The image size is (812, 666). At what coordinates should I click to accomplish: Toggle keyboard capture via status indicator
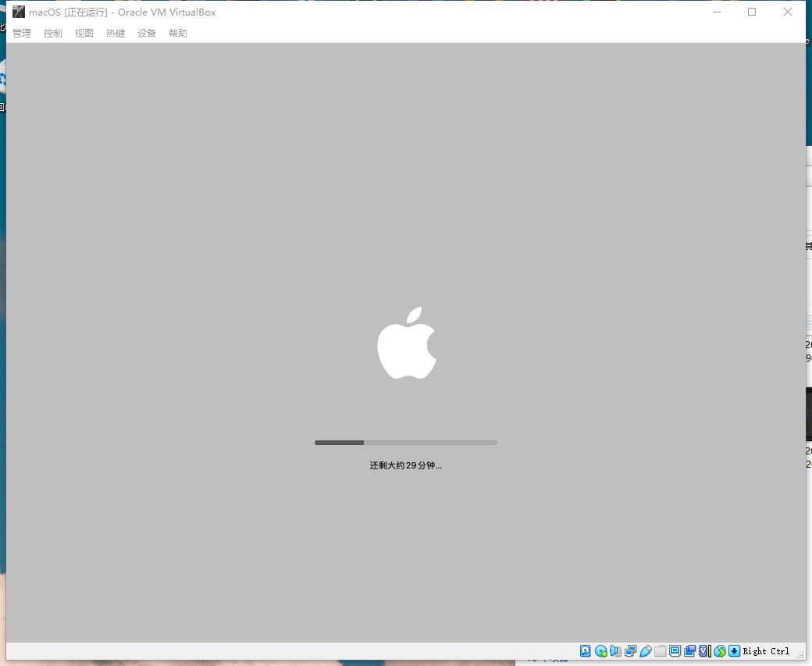[734, 650]
